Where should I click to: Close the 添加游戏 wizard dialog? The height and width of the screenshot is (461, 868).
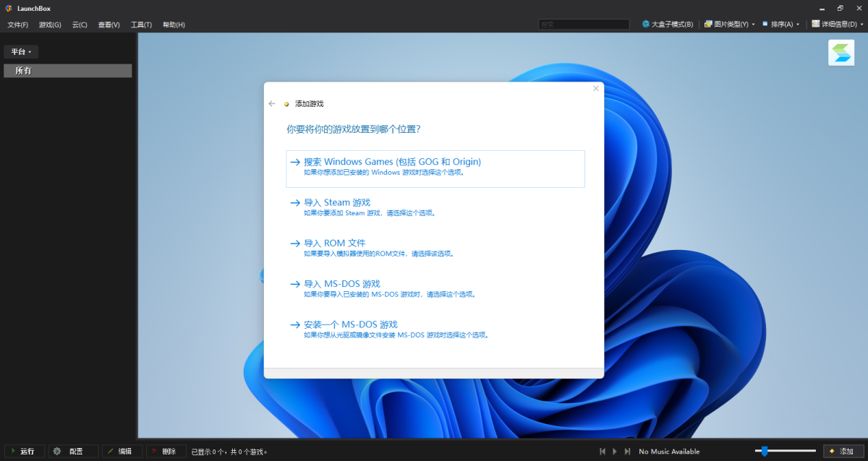(x=596, y=89)
